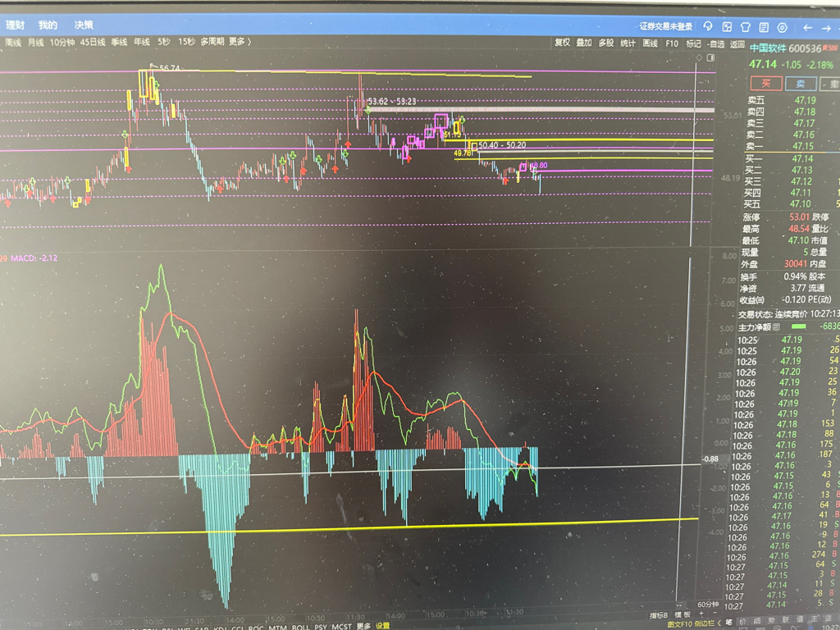The width and height of the screenshot is (840, 630).
Task: Click the 卖 sell button
Action: tap(801, 84)
